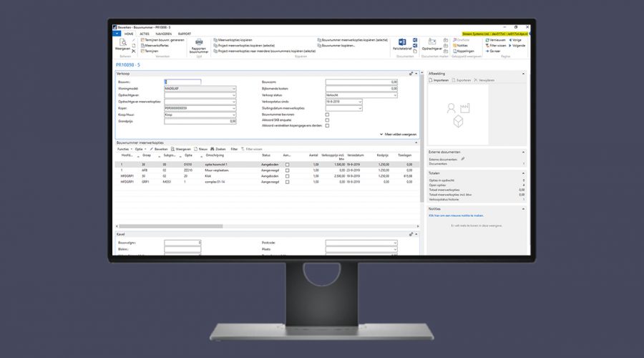644x358 pixels.
Task: Open Felicitatiebrief Word document icon
Action: [402, 42]
